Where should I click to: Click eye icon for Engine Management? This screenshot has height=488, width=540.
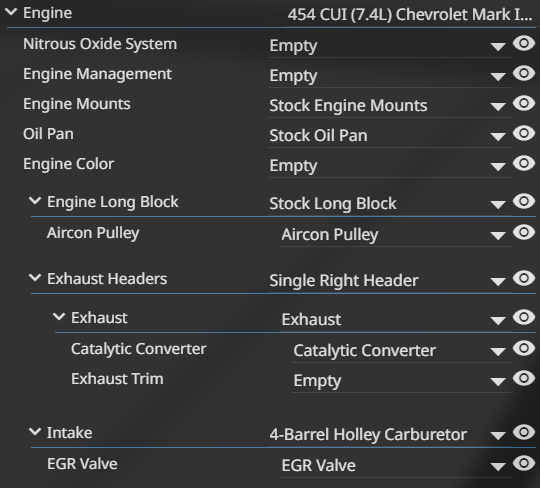pyautogui.click(x=524, y=73)
